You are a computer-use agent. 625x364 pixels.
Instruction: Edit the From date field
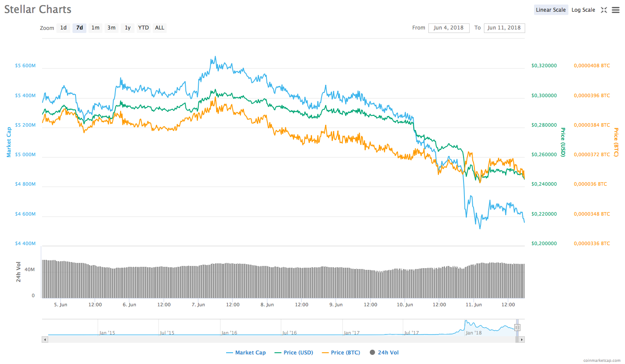point(449,28)
